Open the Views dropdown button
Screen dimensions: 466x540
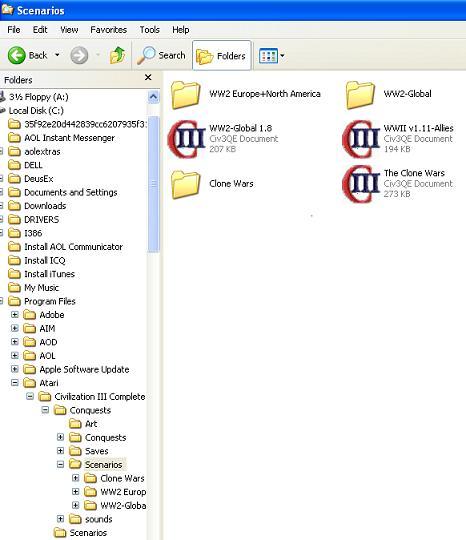click(x=271, y=55)
